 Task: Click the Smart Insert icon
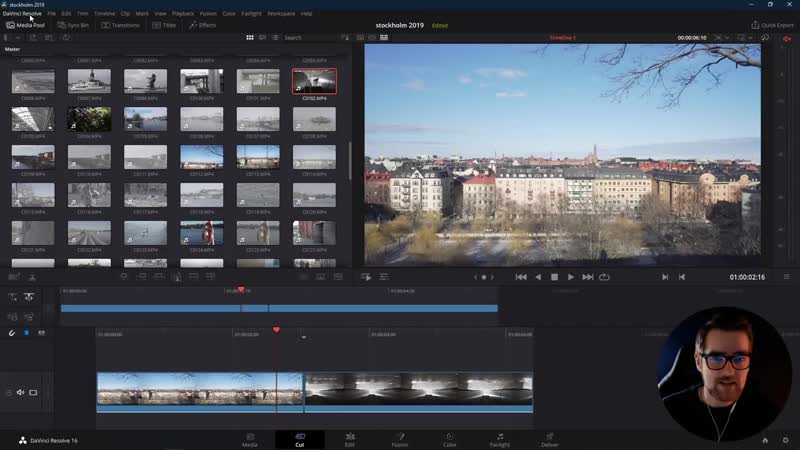(x=123, y=277)
